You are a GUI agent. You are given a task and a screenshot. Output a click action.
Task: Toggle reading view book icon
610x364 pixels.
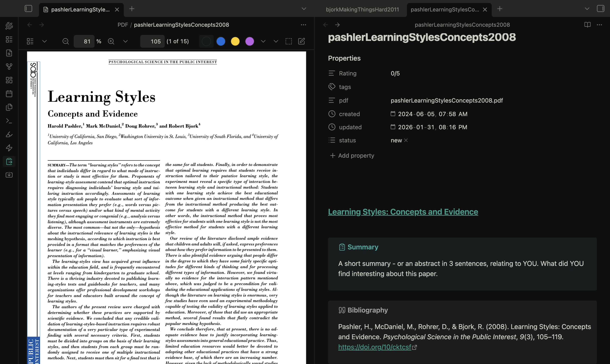click(x=587, y=25)
